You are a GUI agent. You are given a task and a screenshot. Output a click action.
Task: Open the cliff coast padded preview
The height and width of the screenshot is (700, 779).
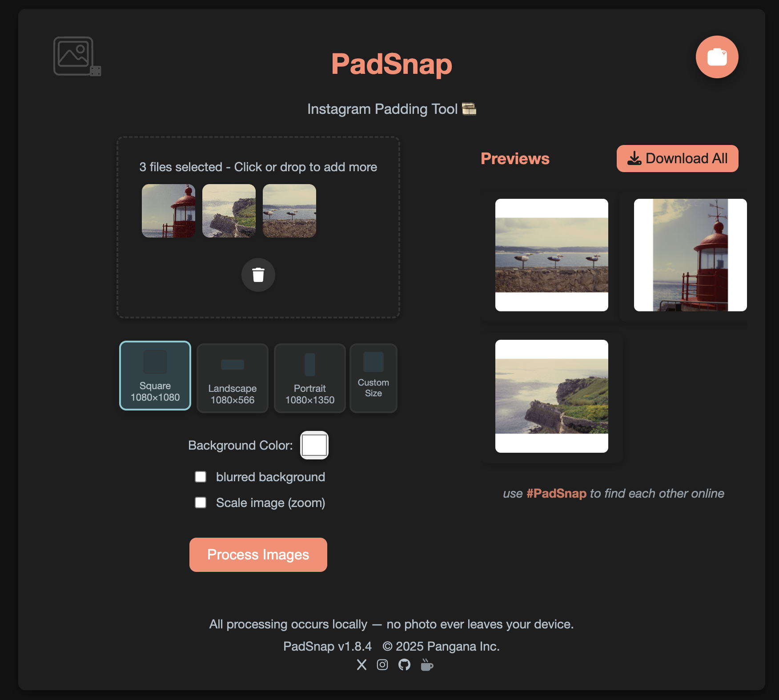[x=552, y=396]
